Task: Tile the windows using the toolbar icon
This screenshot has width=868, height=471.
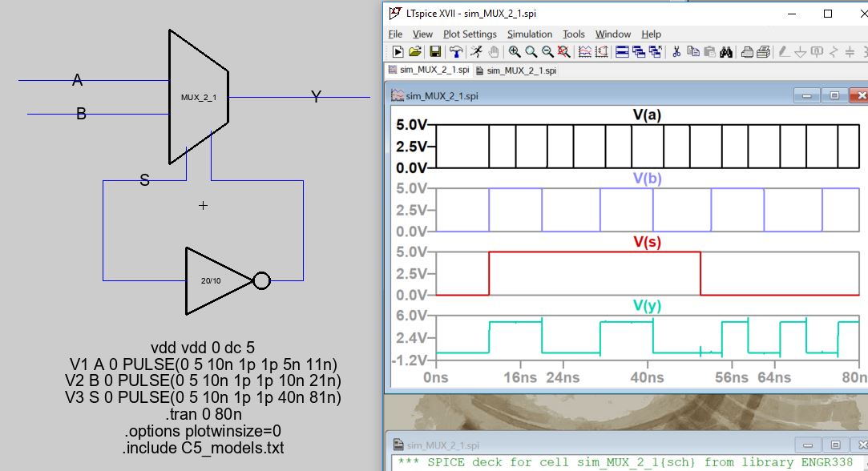Action: 622,52
